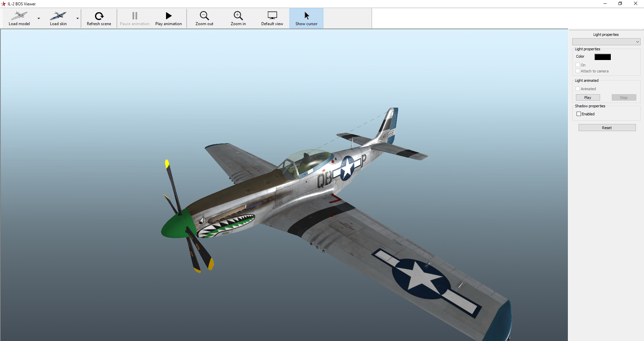Viewport: 644px width, 341px height.
Task: Reset the light properties
Action: (x=607, y=128)
